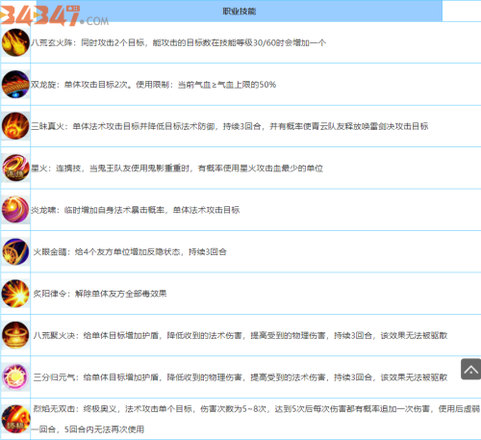Click the 八荒聚火决 description text
The image size is (481, 440).
pyautogui.click(x=240, y=335)
